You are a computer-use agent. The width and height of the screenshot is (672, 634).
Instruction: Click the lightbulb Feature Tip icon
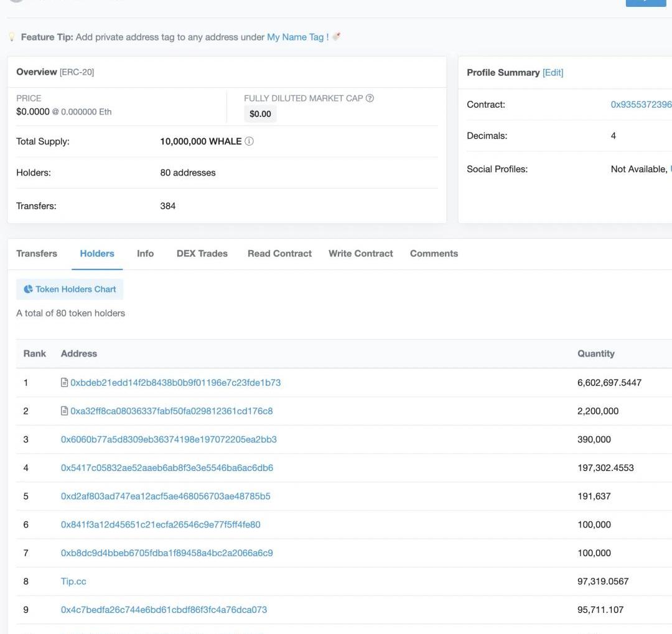pyautogui.click(x=12, y=37)
